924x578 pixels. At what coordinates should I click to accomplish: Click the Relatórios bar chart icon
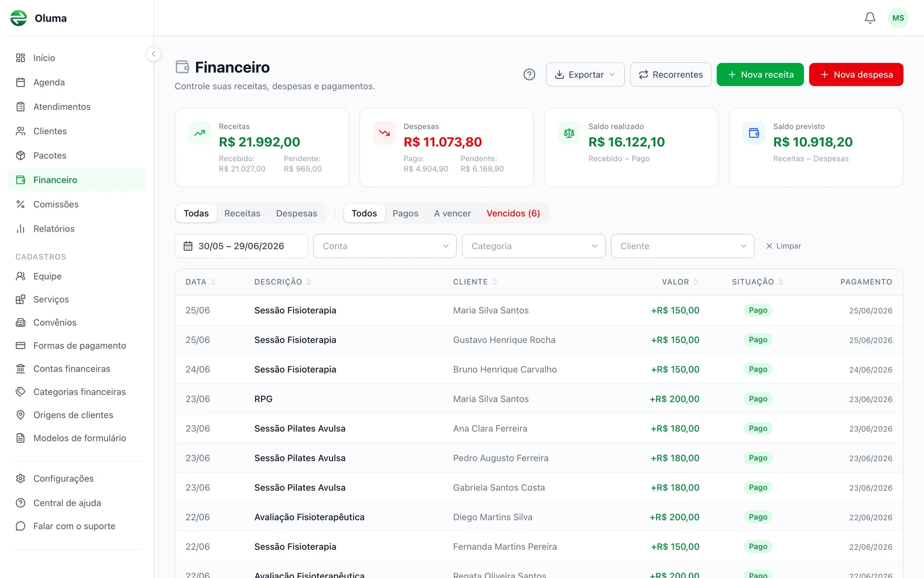[x=20, y=229]
